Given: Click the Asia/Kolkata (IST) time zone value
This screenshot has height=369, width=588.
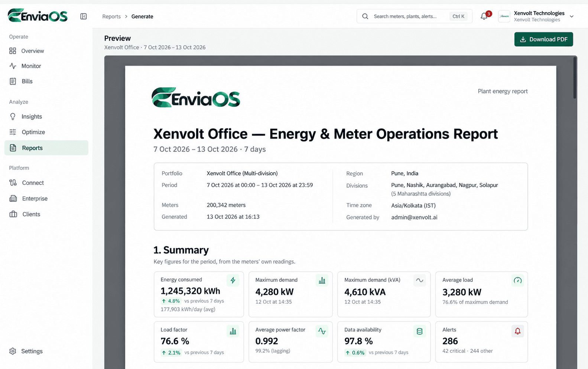Looking at the screenshot, I should 413,205.
